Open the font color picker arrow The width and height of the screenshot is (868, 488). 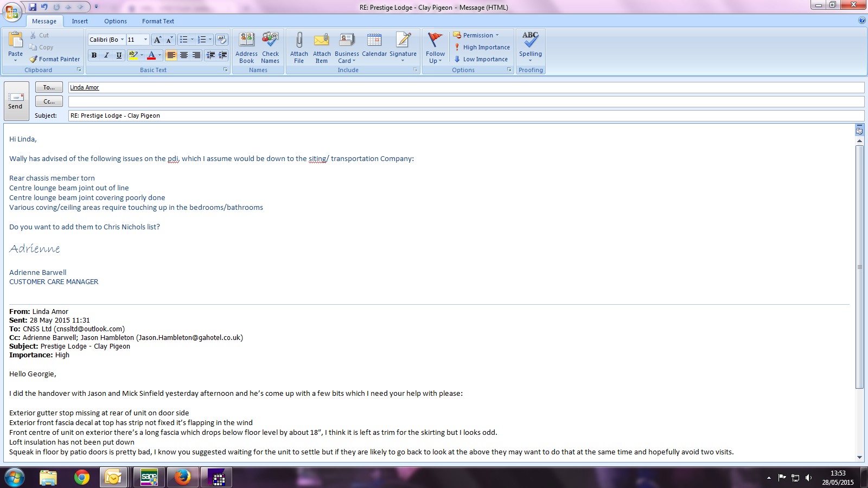pos(159,55)
